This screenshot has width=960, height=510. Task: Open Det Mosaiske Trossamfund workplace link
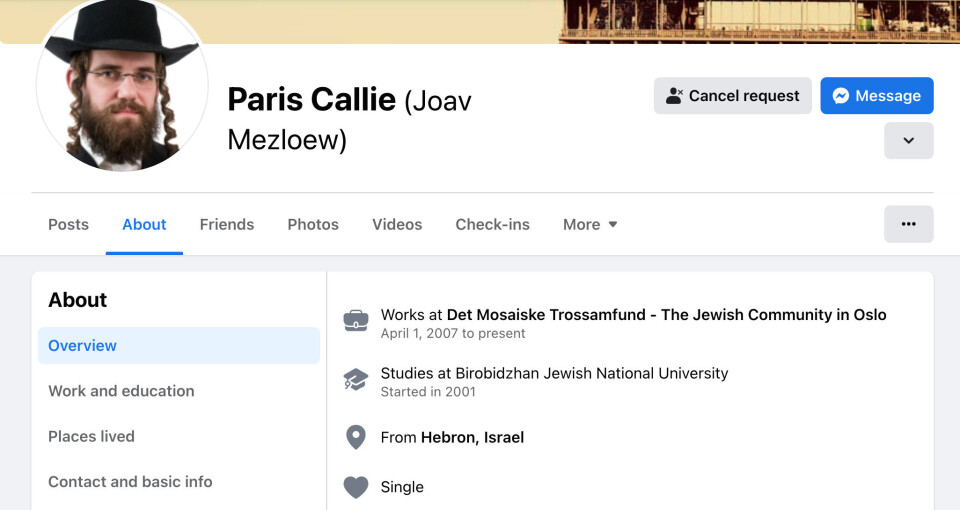coord(666,314)
